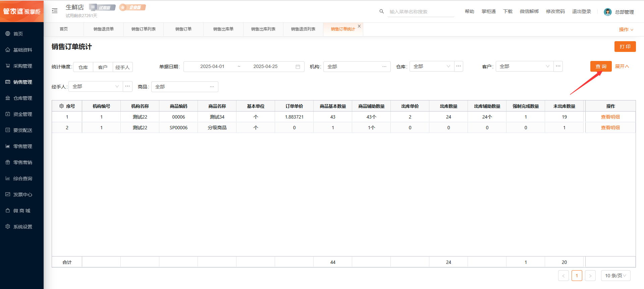Select 经手人 statistic dimension

122,67
